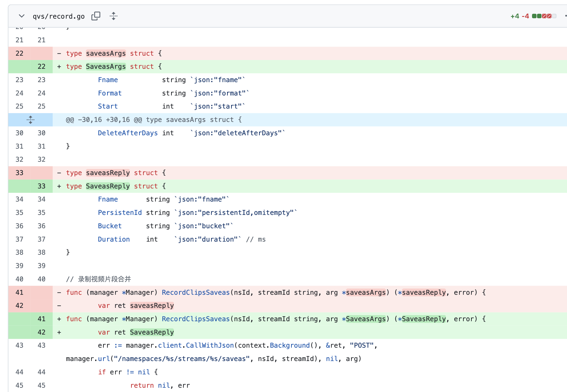Collapse the qvs/record.go file diff
Image resolution: width=567 pixels, height=392 pixels.
click(22, 16)
